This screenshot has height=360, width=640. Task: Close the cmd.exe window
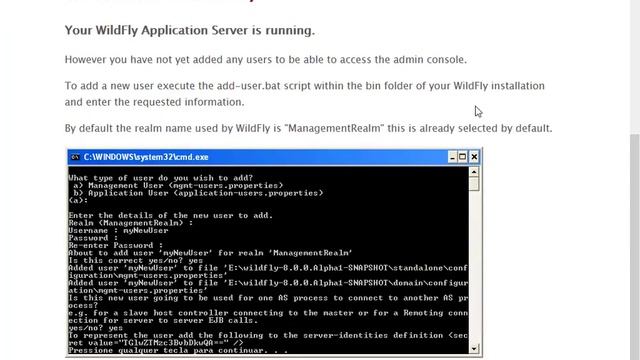(474, 157)
